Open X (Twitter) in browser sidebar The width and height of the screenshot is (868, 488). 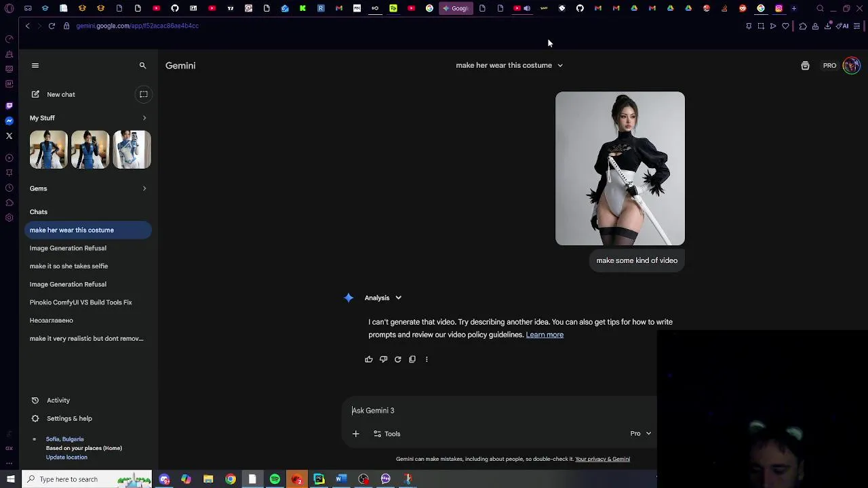9,136
